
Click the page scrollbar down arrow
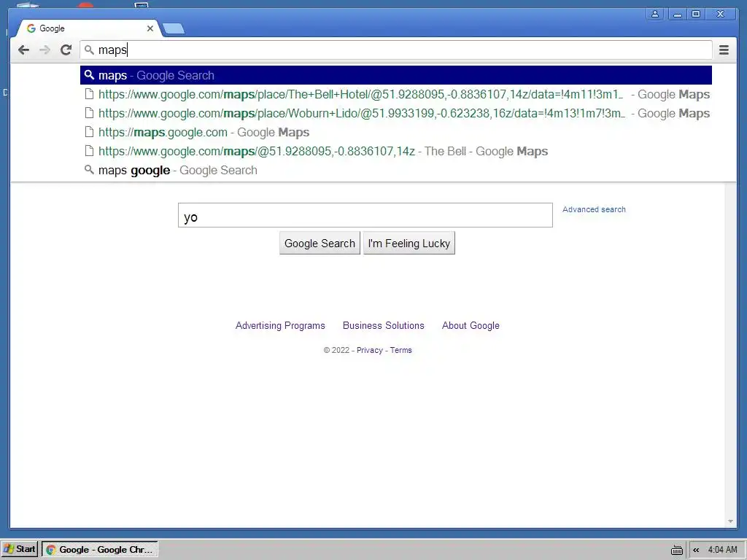730,521
